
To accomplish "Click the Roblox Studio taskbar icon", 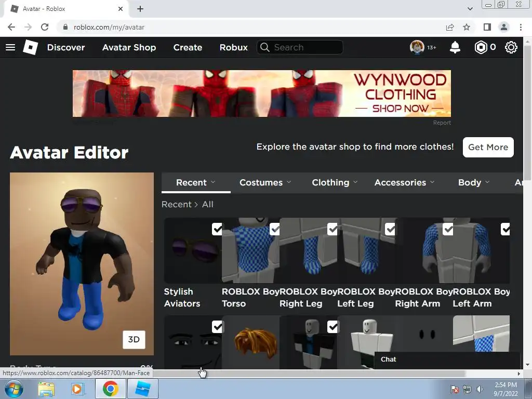I will [142, 389].
